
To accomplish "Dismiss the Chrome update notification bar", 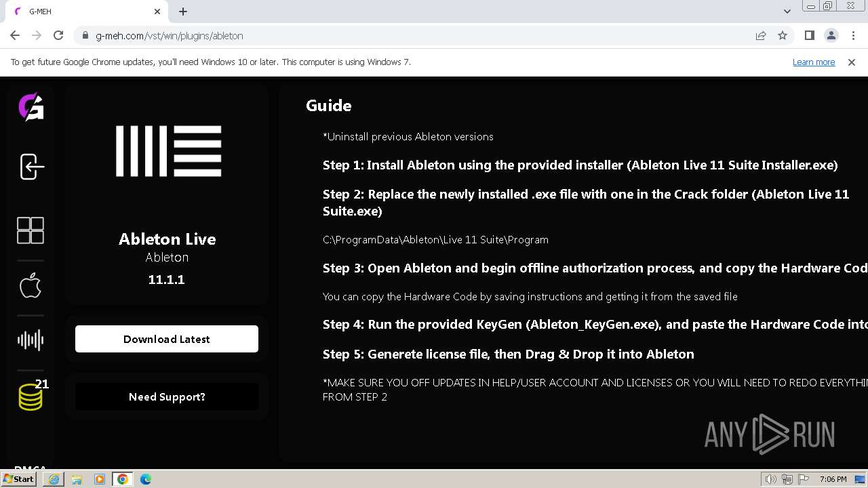I will point(852,62).
